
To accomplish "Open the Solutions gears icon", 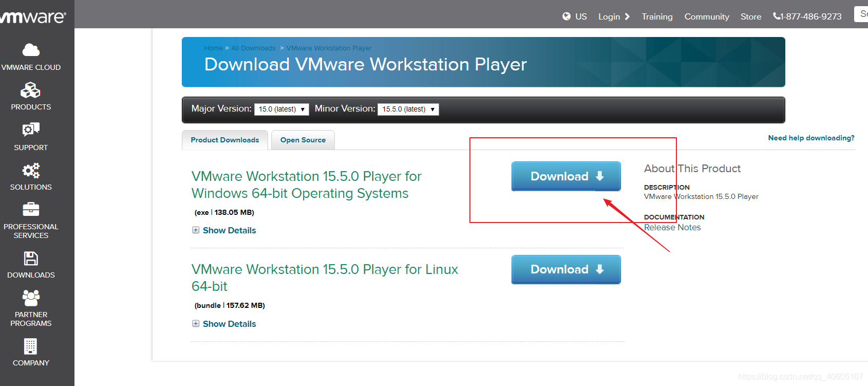I will click(x=31, y=171).
